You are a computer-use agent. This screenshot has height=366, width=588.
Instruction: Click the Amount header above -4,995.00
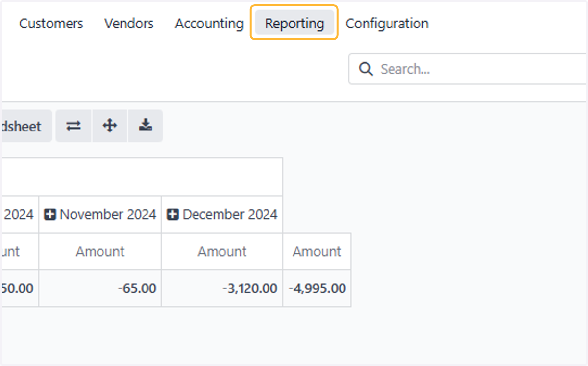click(x=317, y=251)
